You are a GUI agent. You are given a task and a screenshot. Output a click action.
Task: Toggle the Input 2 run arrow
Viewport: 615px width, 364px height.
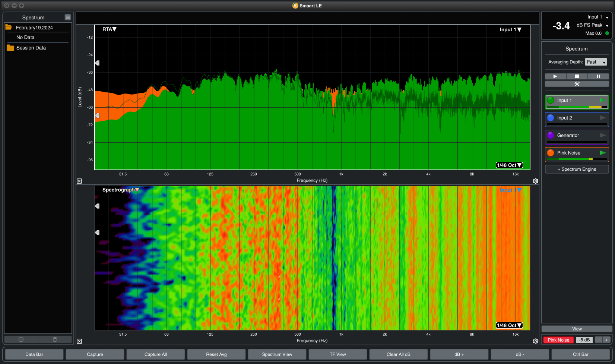(603, 118)
